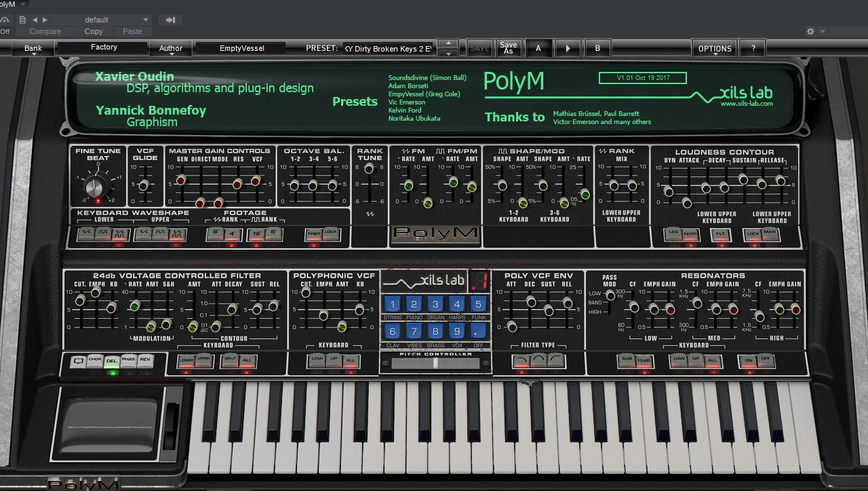Select 12dB resonator slope

645,361
